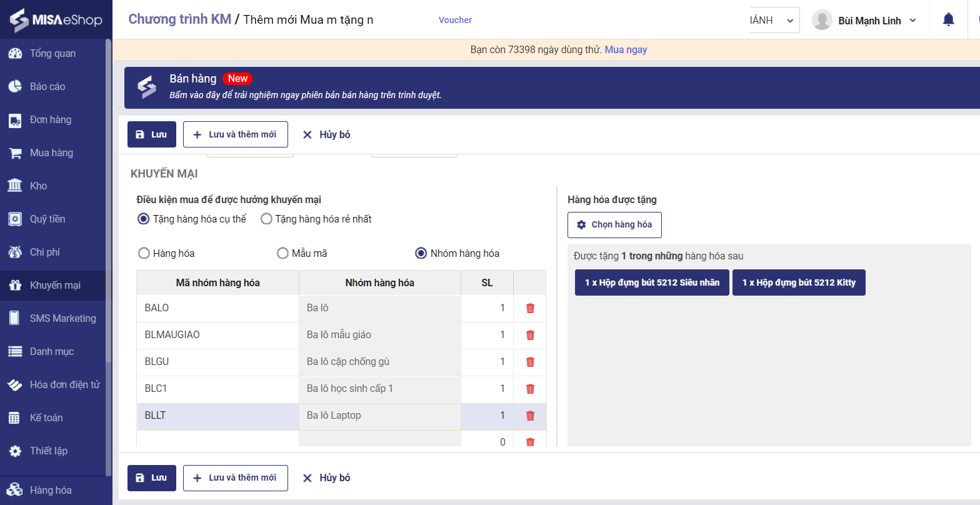The width and height of the screenshot is (980, 505).
Task: Open the Hóa đơn điện tử icon
Action: pyautogui.click(x=15, y=384)
